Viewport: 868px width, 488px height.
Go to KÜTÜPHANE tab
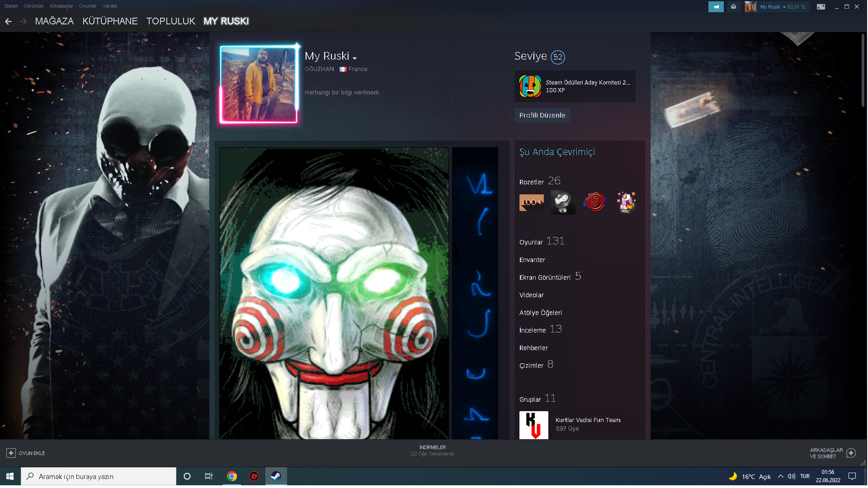110,21
